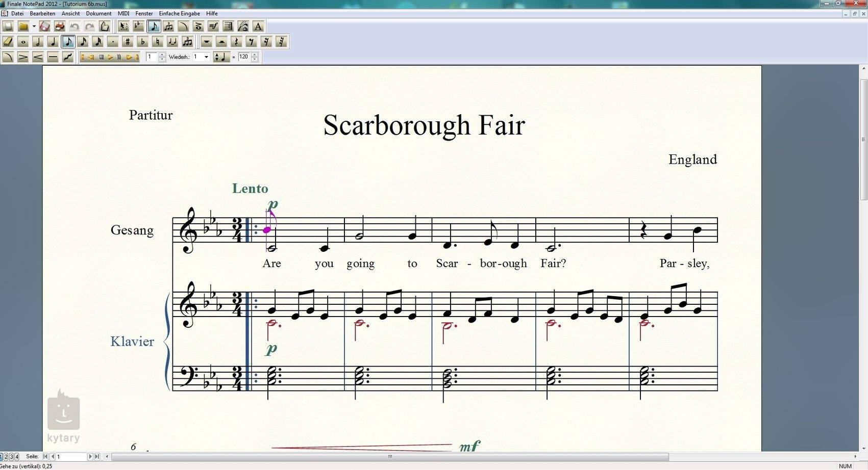Stop playback

pos(102,57)
